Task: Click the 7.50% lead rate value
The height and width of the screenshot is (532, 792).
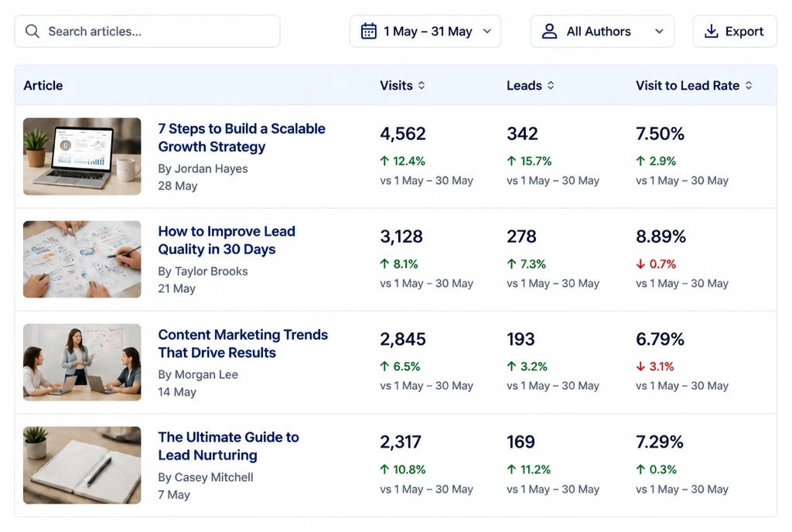Action: click(661, 134)
